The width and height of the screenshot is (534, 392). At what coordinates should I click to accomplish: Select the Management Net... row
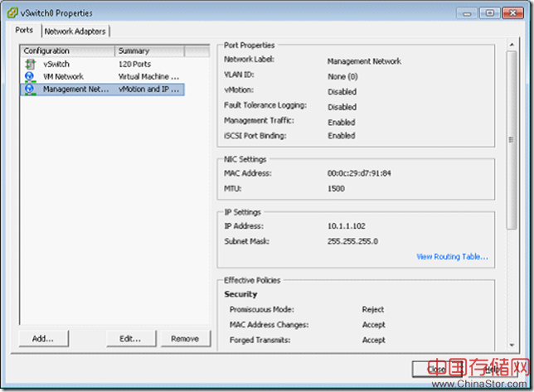[x=102, y=90]
